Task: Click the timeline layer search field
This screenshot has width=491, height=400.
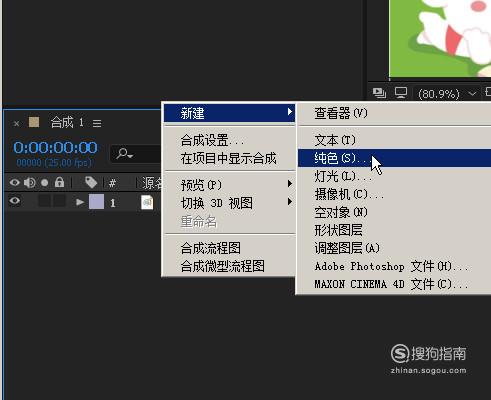Action: coord(136,154)
